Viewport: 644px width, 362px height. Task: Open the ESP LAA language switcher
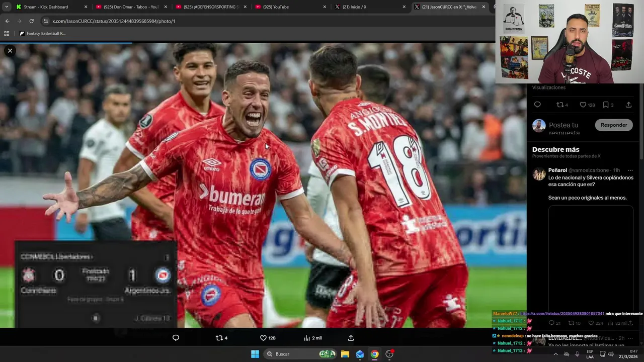[x=590, y=354]
